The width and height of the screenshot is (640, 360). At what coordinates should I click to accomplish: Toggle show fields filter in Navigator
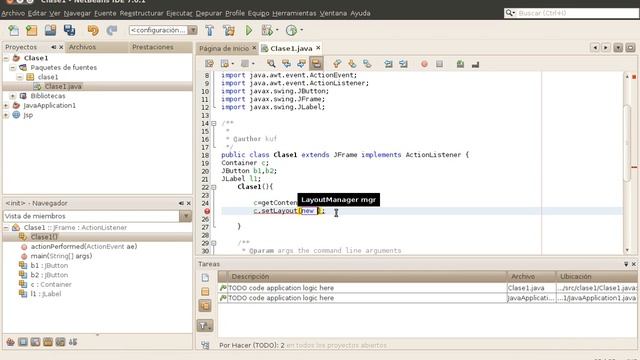[x=23, y=342]
